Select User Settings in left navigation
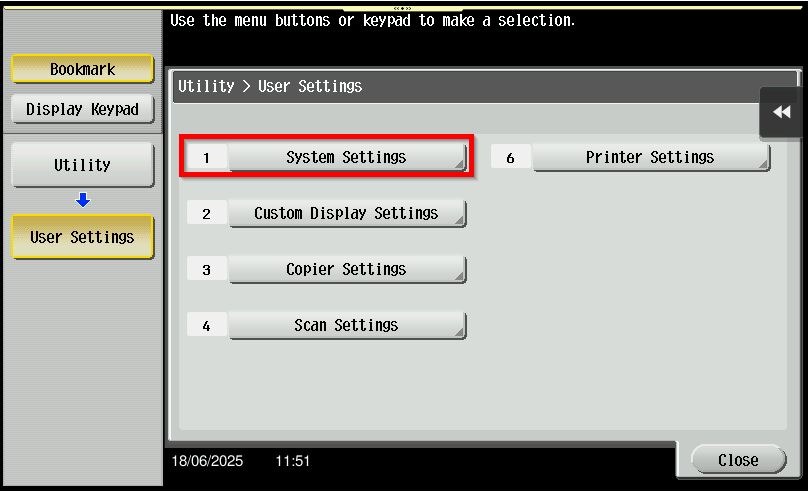809x492 pixels. [x=83, y=237]
